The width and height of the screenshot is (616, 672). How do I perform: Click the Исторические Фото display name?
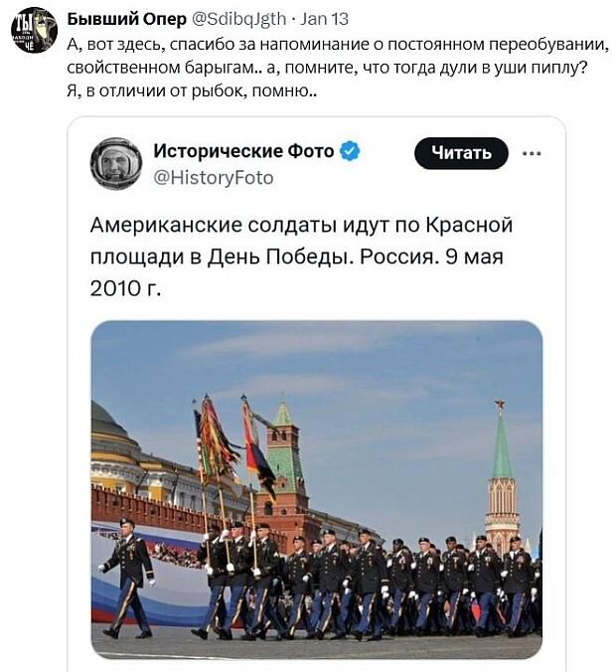243,151
